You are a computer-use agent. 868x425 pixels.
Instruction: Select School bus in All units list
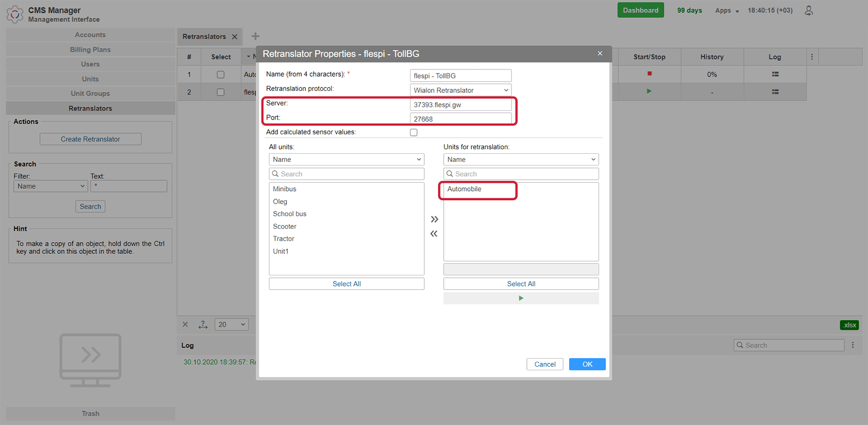tap(290, 214)
